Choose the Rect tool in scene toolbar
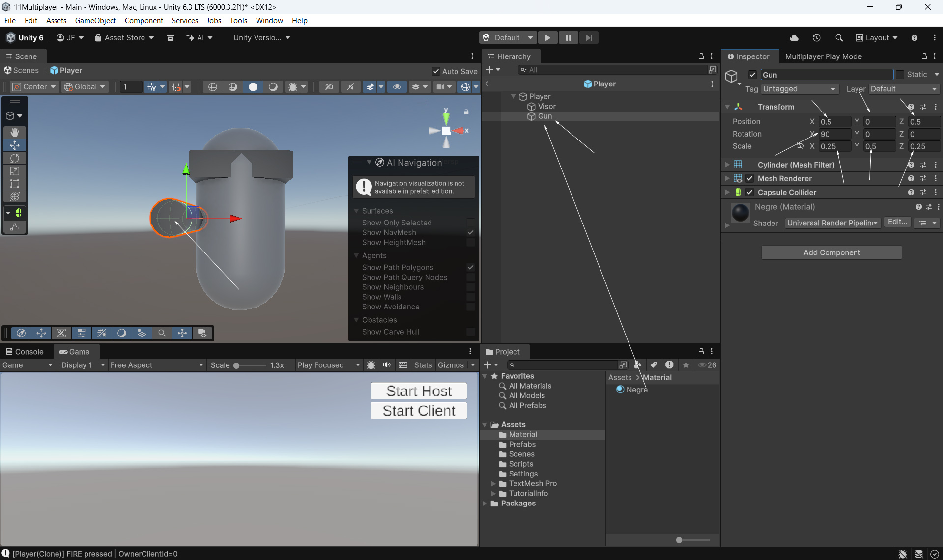The width and height of the screenshot is (943, 560). (15, 184)
